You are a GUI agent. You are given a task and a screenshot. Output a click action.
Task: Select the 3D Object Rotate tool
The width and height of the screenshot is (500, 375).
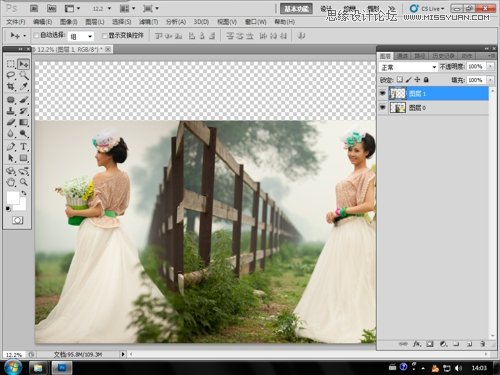pos(11,171)
